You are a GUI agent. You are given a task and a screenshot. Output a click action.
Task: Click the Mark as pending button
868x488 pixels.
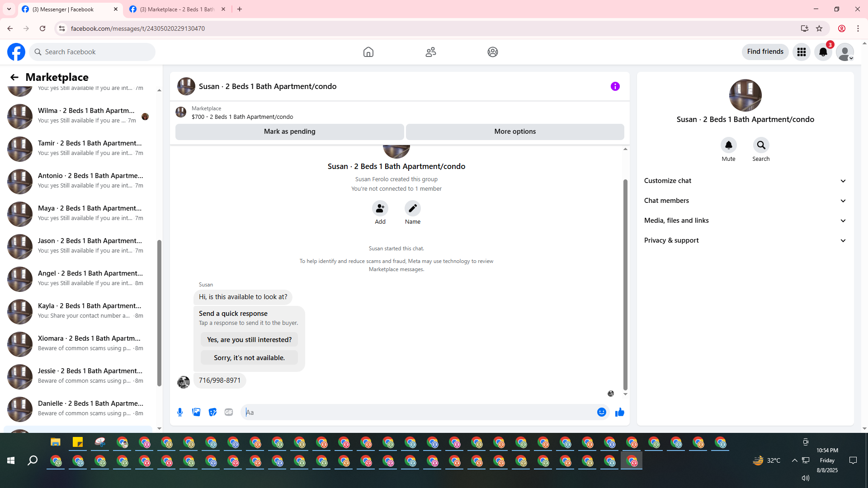(289, 131)
